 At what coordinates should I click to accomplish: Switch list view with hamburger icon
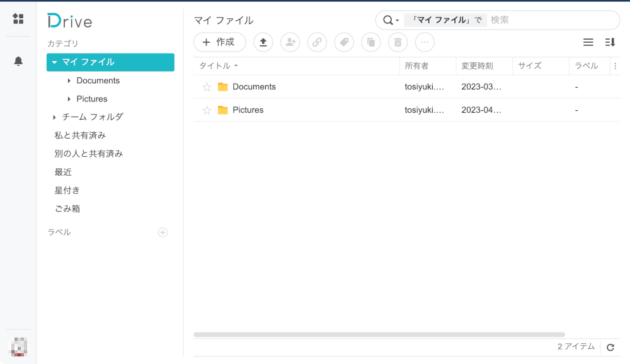tap(588, 42)
